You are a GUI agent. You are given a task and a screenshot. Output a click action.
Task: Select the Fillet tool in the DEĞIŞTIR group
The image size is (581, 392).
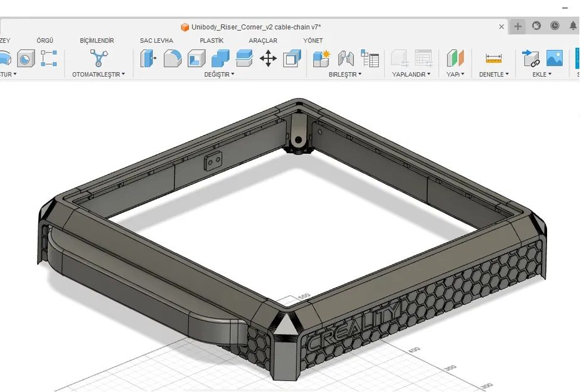tap(173, 58)
